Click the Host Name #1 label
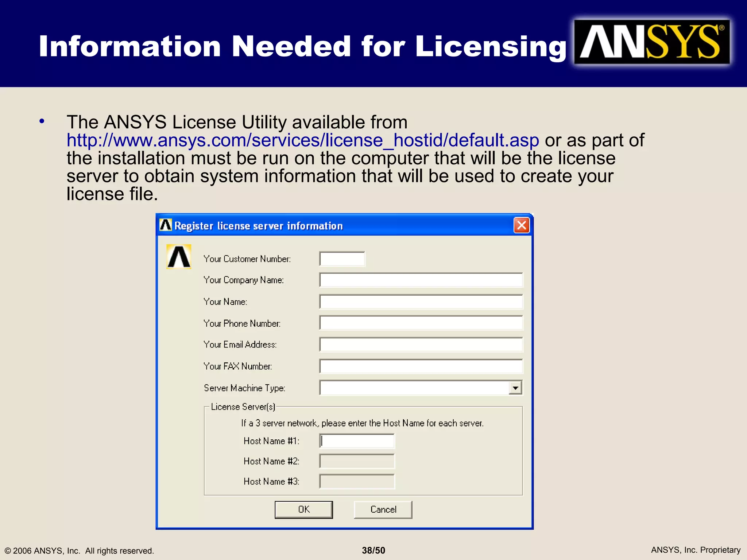 click(271, 441)
